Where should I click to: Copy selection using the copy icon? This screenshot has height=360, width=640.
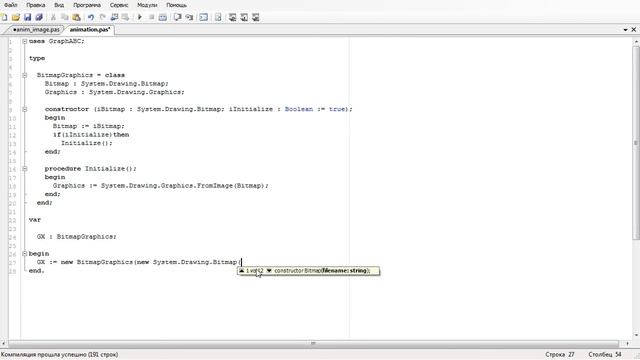tap(64, 17)
